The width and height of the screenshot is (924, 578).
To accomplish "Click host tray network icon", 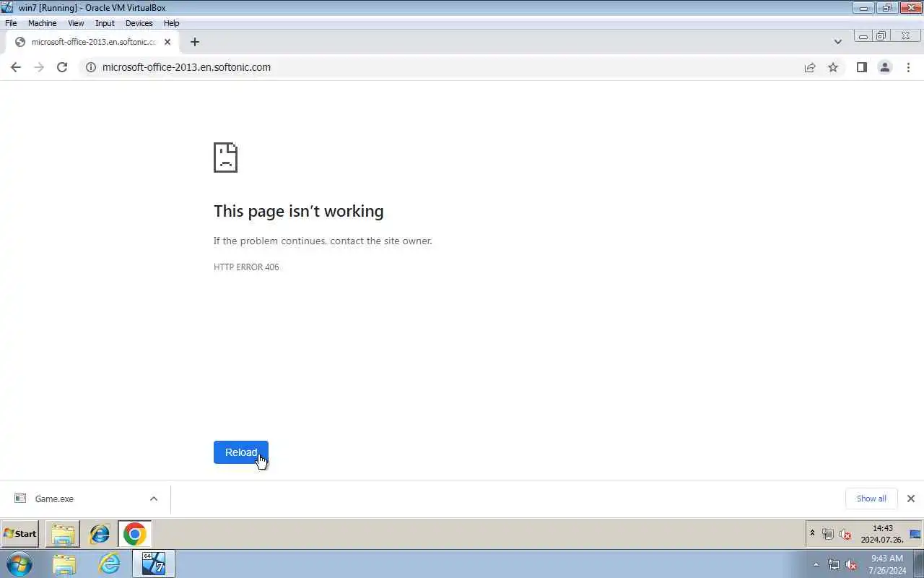I will [834, 565].
